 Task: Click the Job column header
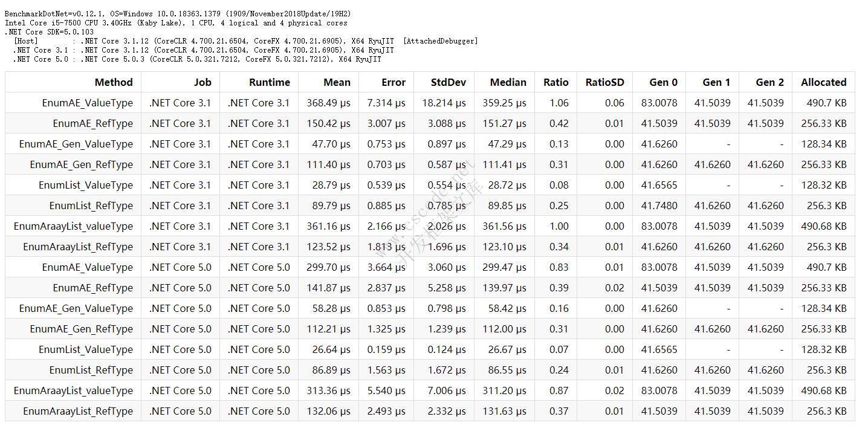202,82
